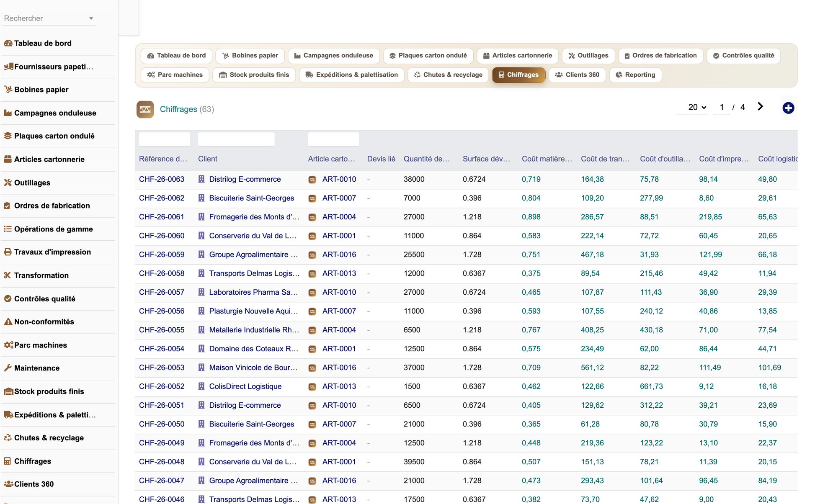Image resolution: width=815 pixels, height=504 pixels.
Task: Open Campagnes onduleuse sidebar item
Action: coord(58,113)
